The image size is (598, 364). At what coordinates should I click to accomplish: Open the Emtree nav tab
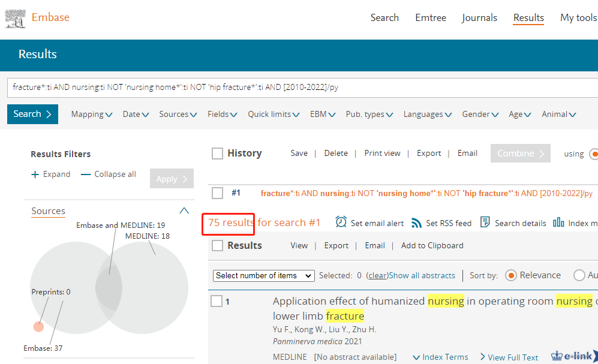click(x=431, y=17)
